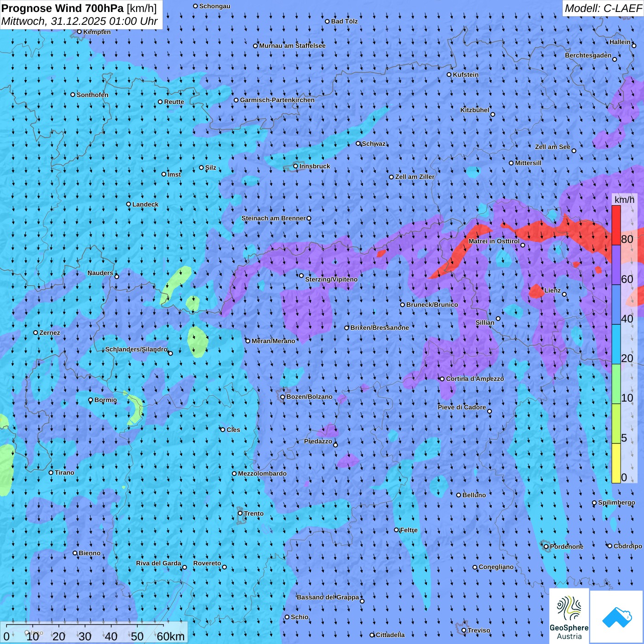Screen dimensions: 644x644
Task: Click the 'Pieve di Cadore' label
Action: point(462,407)
